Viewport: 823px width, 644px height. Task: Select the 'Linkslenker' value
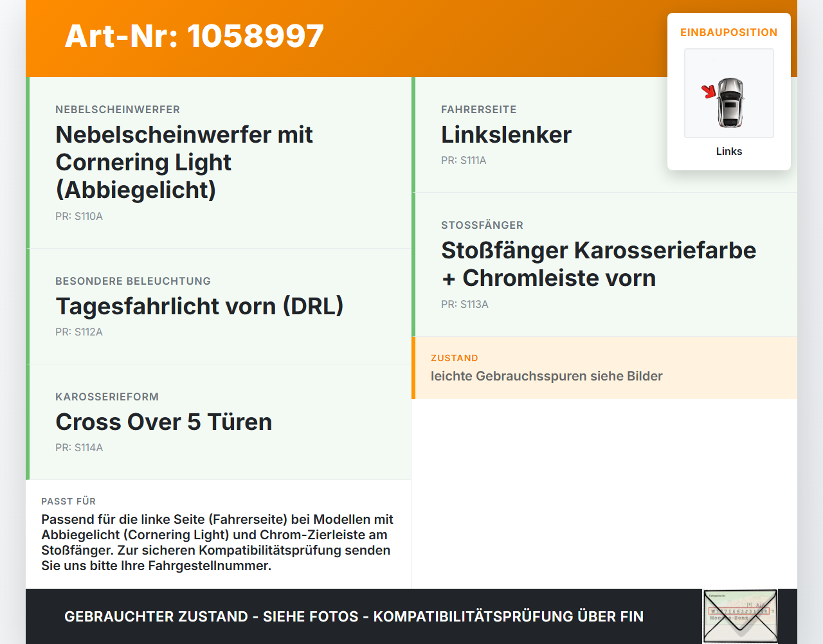click(507, 134)
